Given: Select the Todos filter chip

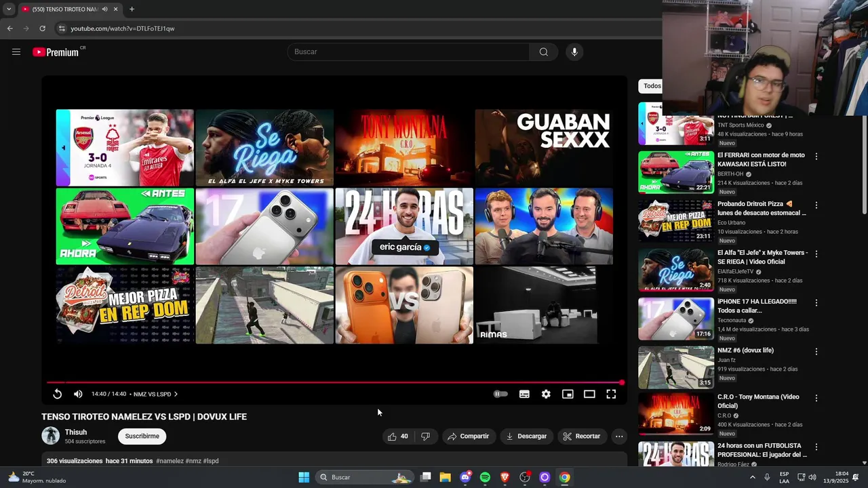Looking at the screenshot, I should coord(652,86).
